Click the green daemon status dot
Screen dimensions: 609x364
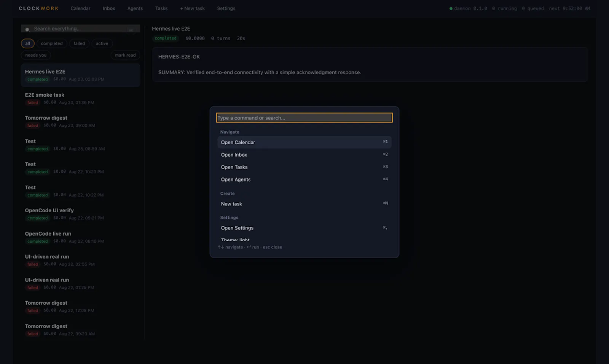pyautogui.click(x=451, y=8)
